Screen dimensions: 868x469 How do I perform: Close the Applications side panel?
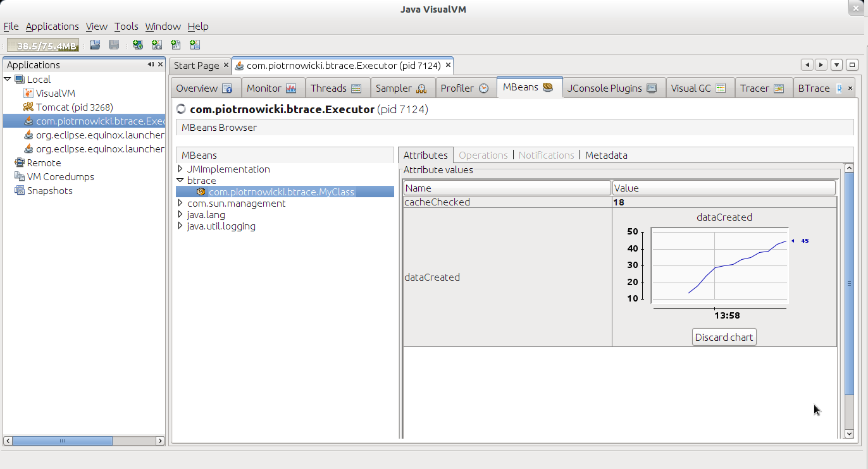161,64
